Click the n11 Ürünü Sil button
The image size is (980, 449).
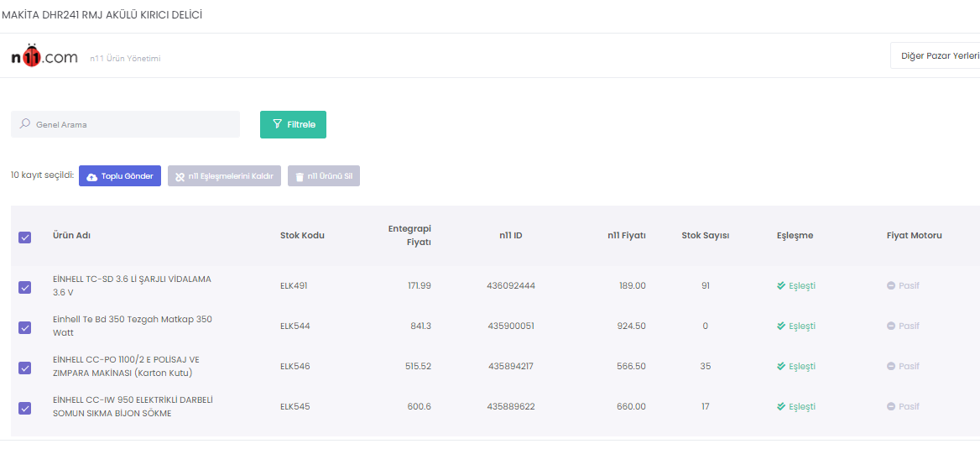(x=323, y=176)
